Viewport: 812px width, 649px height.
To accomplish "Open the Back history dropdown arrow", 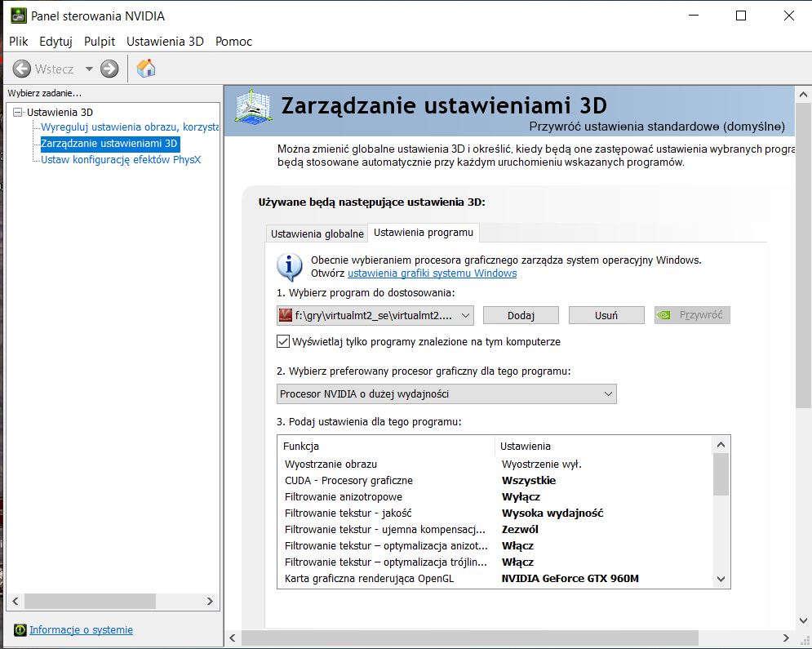I will (x=89, y=69).
